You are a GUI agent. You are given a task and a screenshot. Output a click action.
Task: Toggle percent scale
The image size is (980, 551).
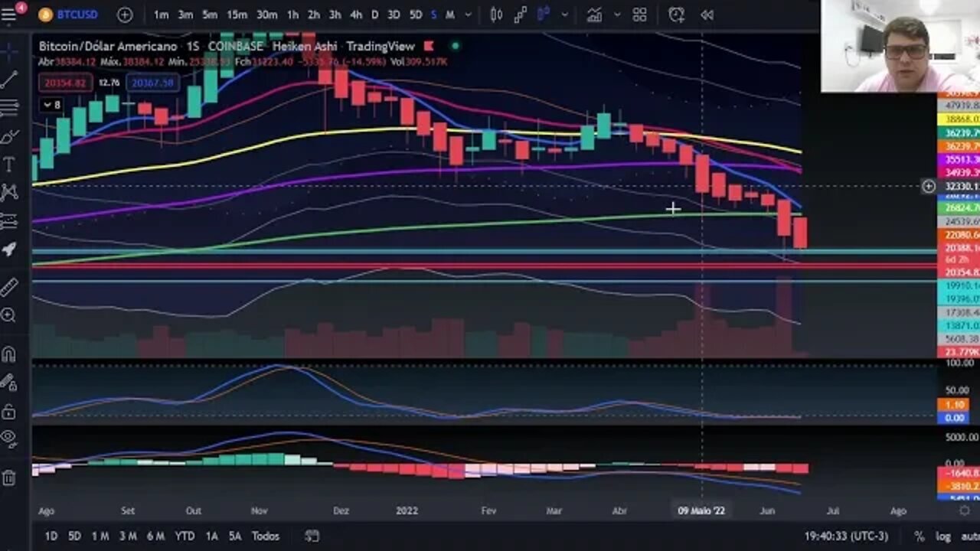[919, 536]
